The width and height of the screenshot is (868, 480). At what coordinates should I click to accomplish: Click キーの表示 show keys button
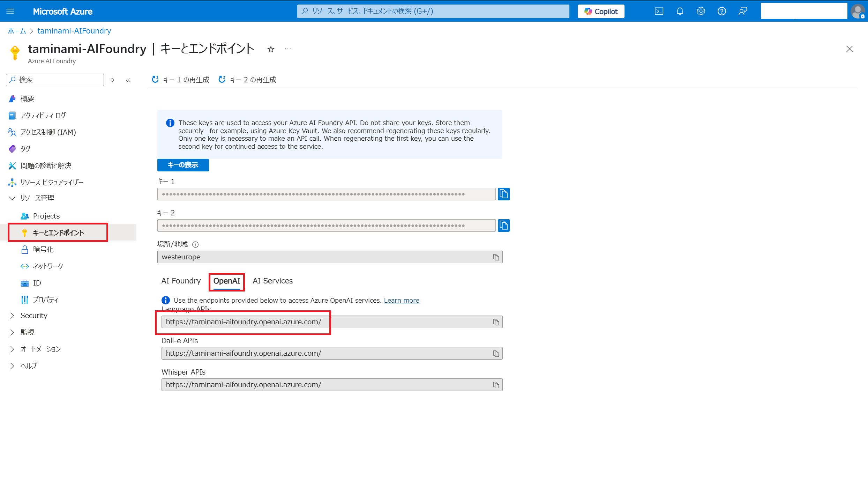coord(183,165)
